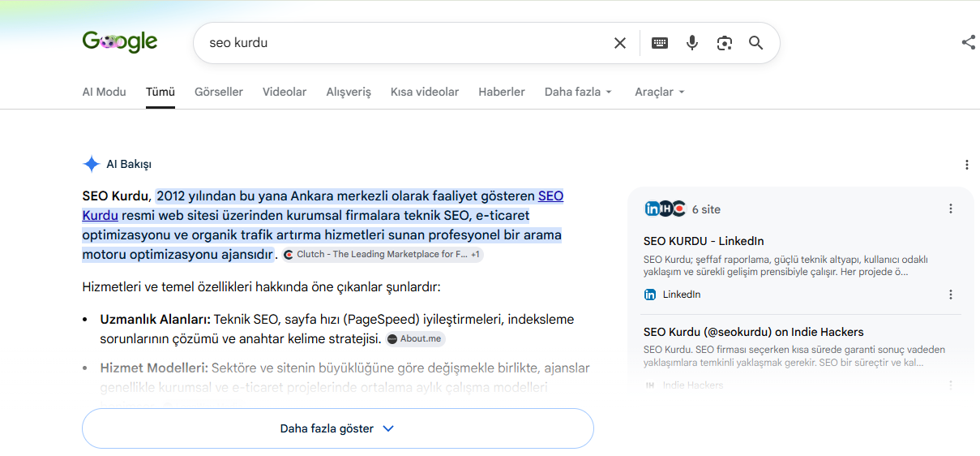Open the Videolar tab
The width and height of the screenshot is (980, 456).
(285, 92)
